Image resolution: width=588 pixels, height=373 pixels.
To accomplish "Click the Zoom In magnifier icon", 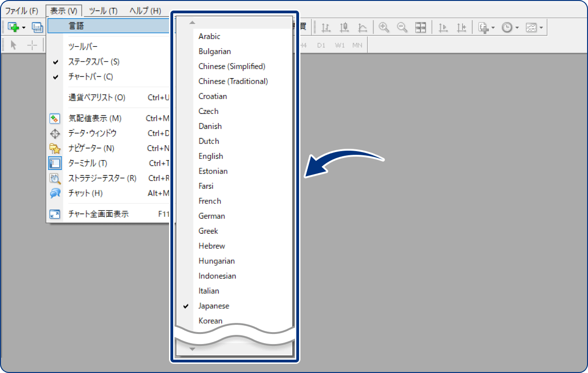I will (384, 28).
